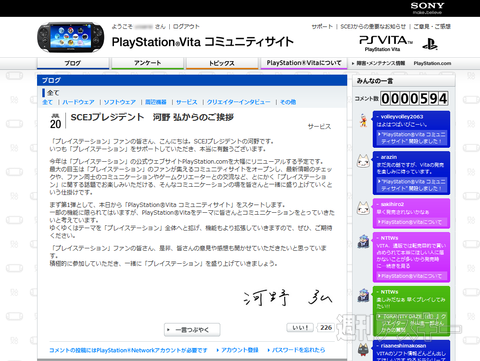Click the blue ブログ section header
Viewport: 480px width, 361px height.
pos(192,80)
